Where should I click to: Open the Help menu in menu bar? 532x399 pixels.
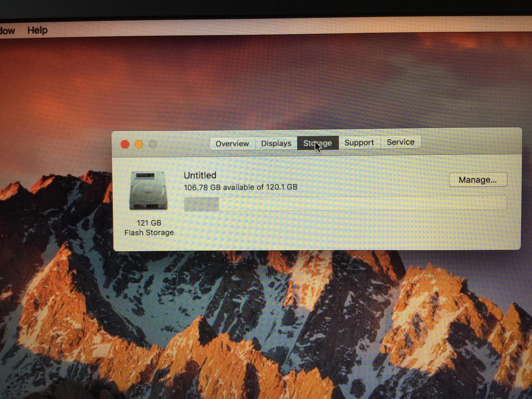tap(37, 30)
